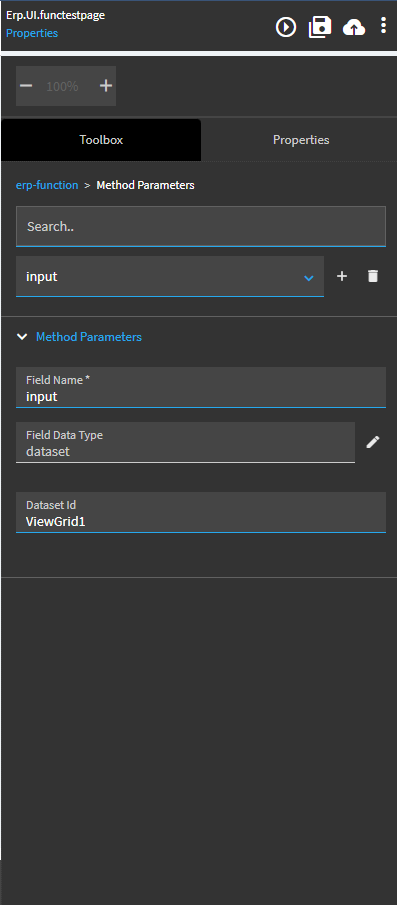Collapse the Method Parameters section
This screenshot has width=397, height=905.
click(22, 336)
